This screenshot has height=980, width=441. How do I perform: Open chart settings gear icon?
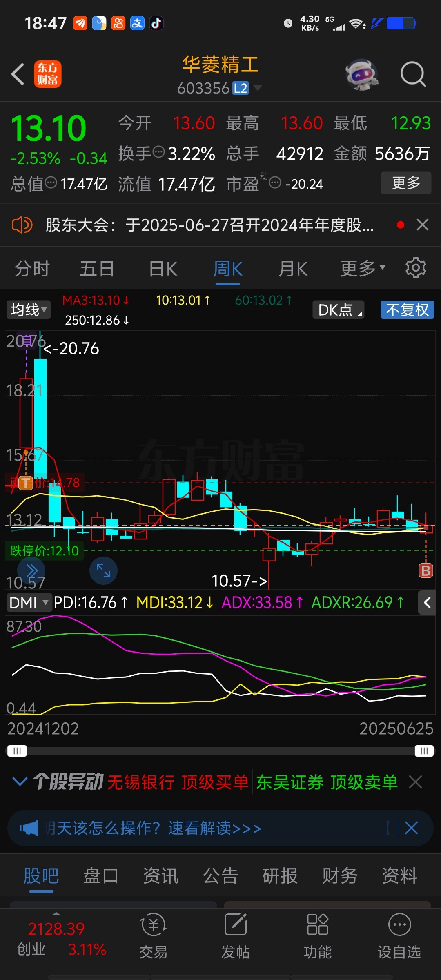416,268
